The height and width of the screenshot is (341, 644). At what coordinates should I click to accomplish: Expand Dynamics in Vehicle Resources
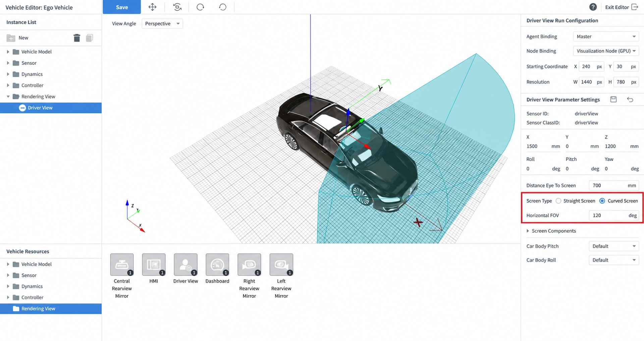point(8,286)
